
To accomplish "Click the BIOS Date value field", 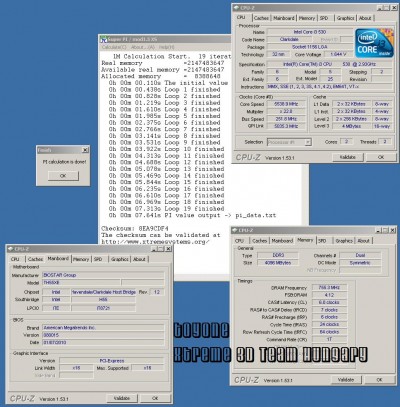I will (103, 342).
